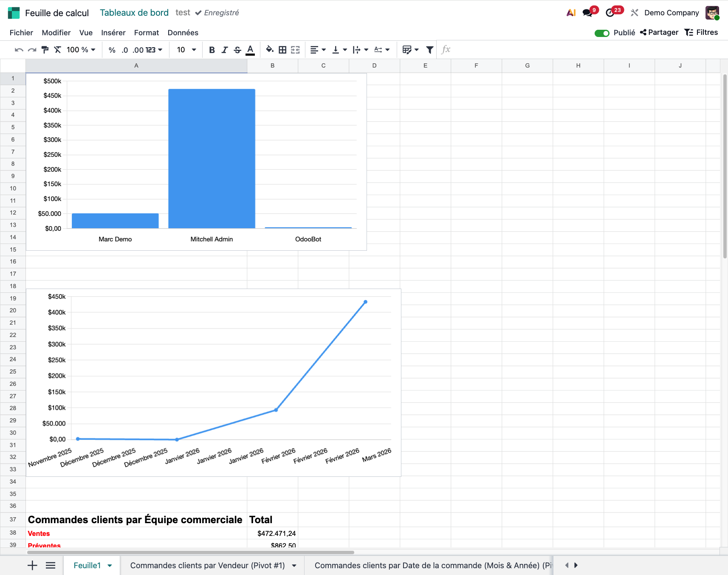Format selection as percent

(112, 50)
